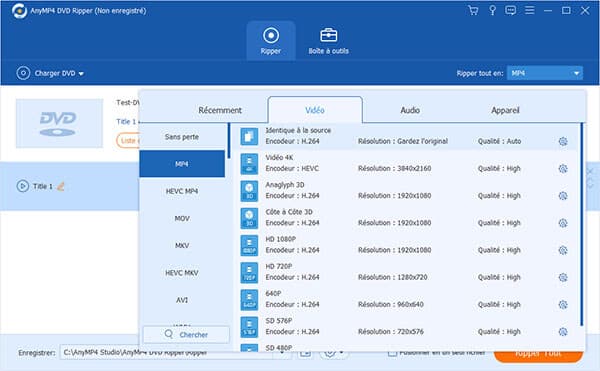This screenshot has height=371, width=600.
Task: Toggle the Fusionner en un seul fichier checkbox
Action: click(x=392, y=353)
